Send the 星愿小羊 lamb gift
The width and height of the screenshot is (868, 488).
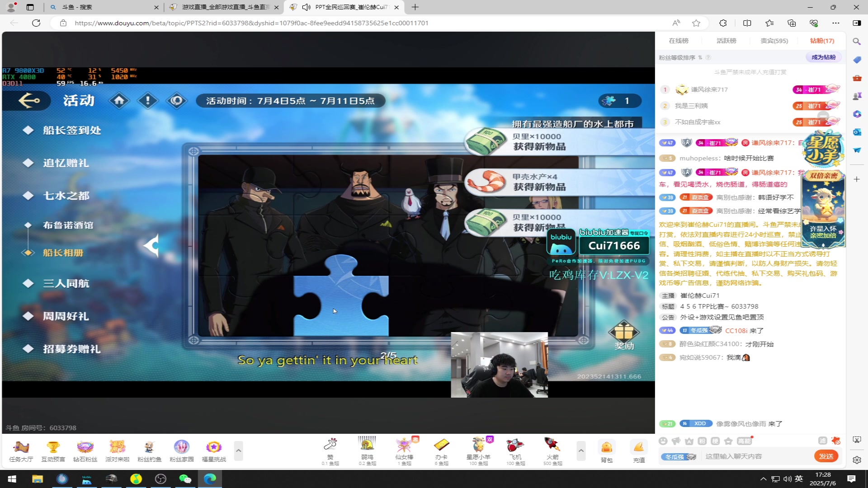point(479,450)
